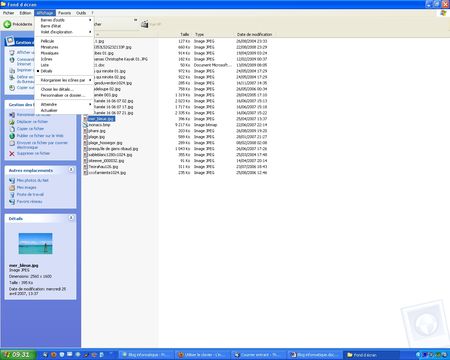
Task: Click the Start button on the taskbar
Action: (x=18, y=355)
